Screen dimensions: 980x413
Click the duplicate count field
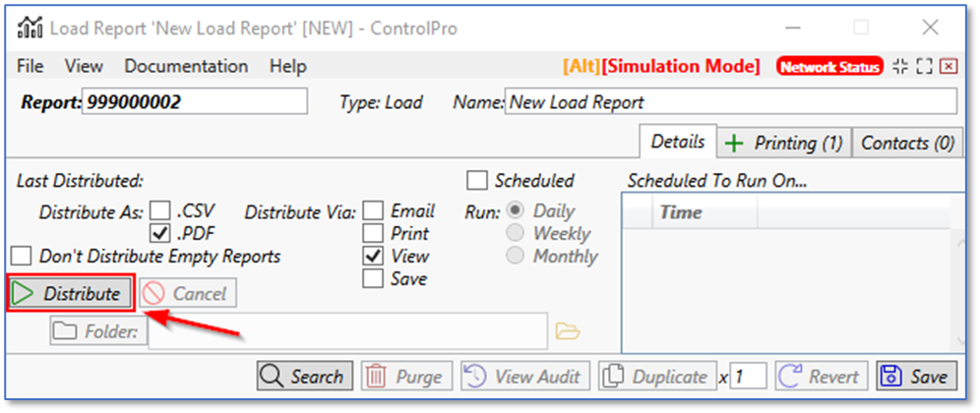(x=748, y=377)
